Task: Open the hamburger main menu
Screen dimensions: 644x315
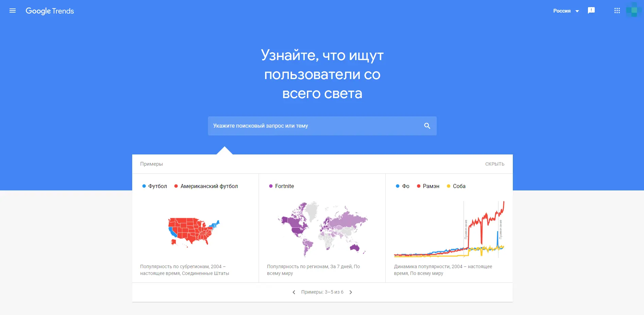Action: 13,11
